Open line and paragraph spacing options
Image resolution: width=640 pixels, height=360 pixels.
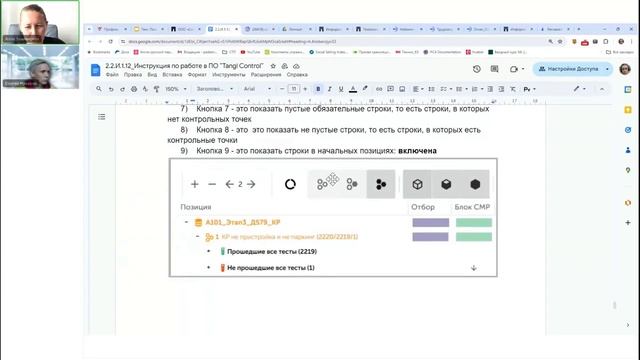(431, 89)
